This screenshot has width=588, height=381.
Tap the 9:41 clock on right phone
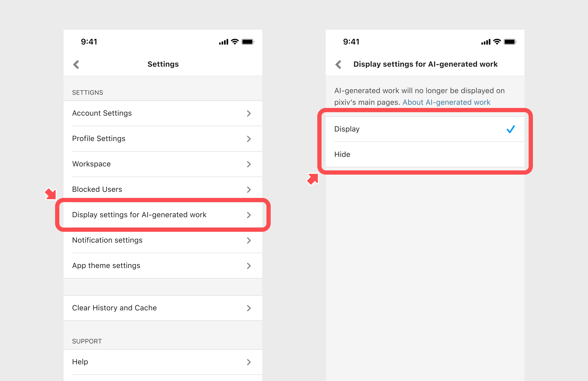(x=351, y=42)
